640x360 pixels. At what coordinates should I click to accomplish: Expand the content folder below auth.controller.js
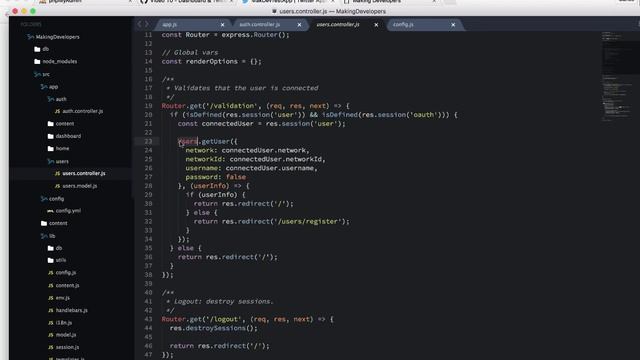pyautogui.click(x=61, y=124)
